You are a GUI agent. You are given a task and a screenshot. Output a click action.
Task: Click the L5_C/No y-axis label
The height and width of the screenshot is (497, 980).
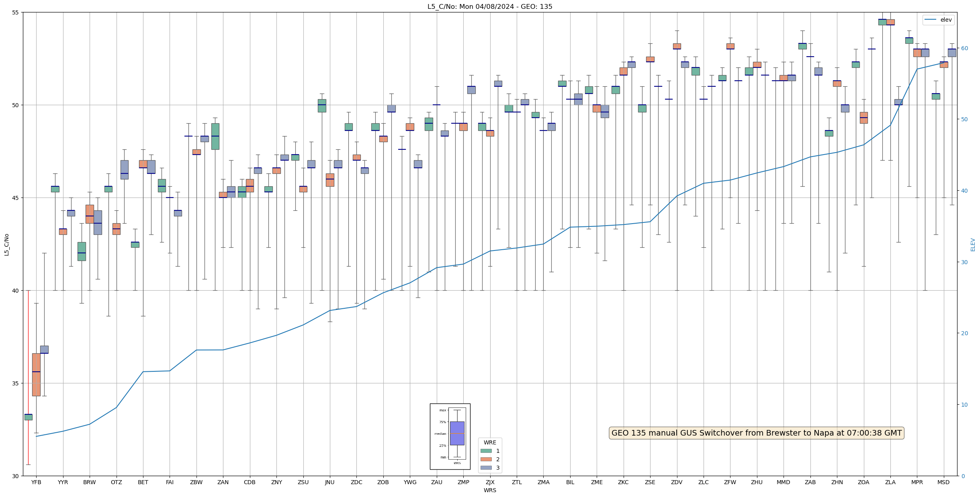6,244
